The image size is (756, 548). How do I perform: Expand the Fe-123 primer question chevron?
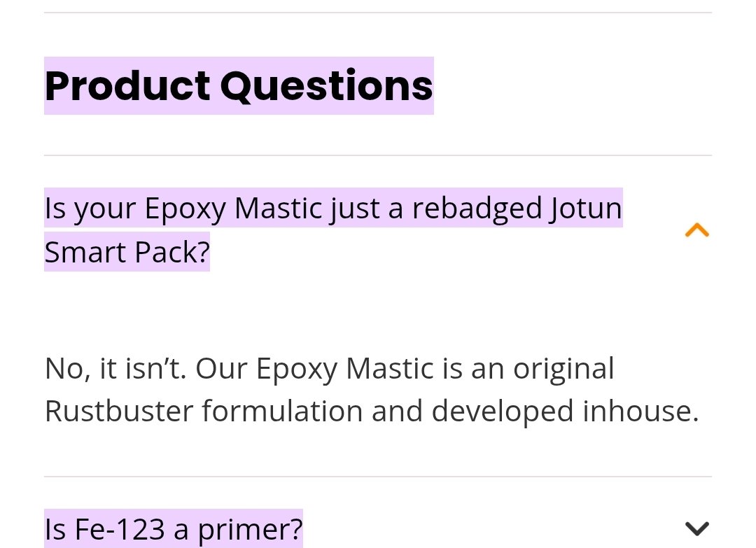(696, 528)
